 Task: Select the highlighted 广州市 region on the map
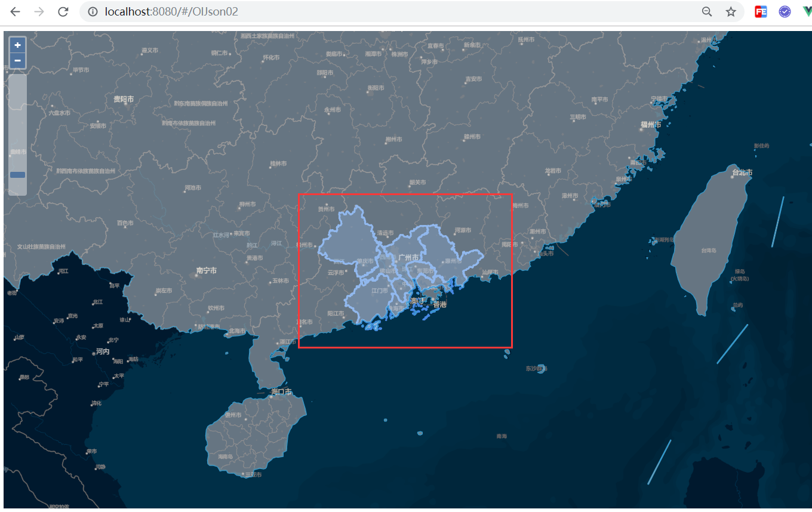tap(408, 255)
